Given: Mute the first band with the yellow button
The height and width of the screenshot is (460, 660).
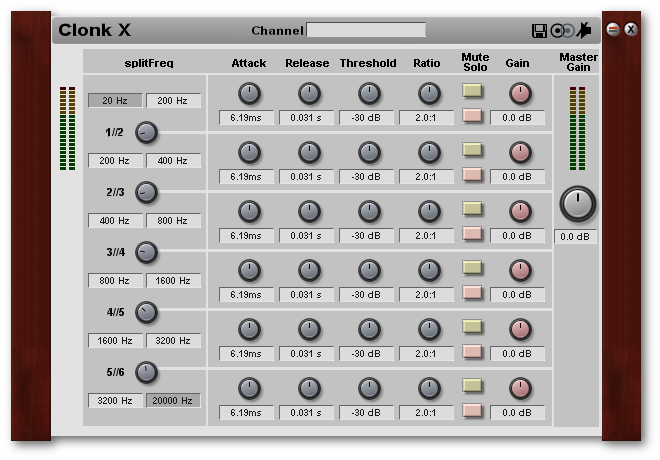Looking at the screenshot, I should (473, 91).
